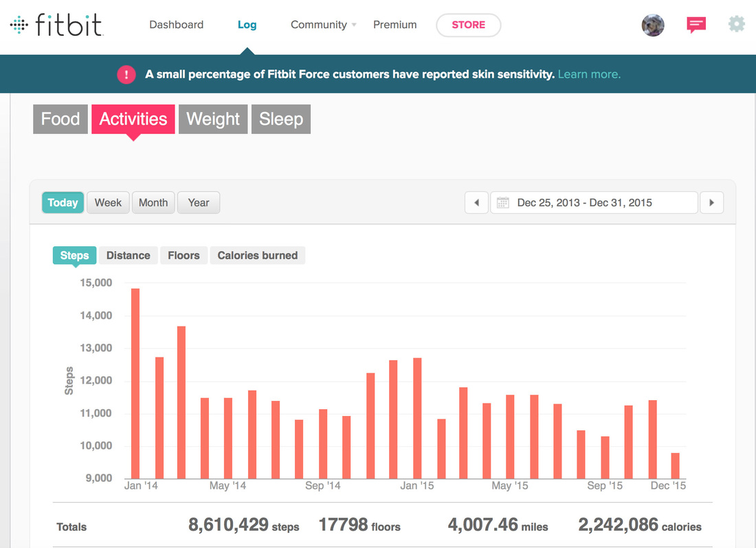
Task: Show the Calories burned chart
Action: coord(258,255)
